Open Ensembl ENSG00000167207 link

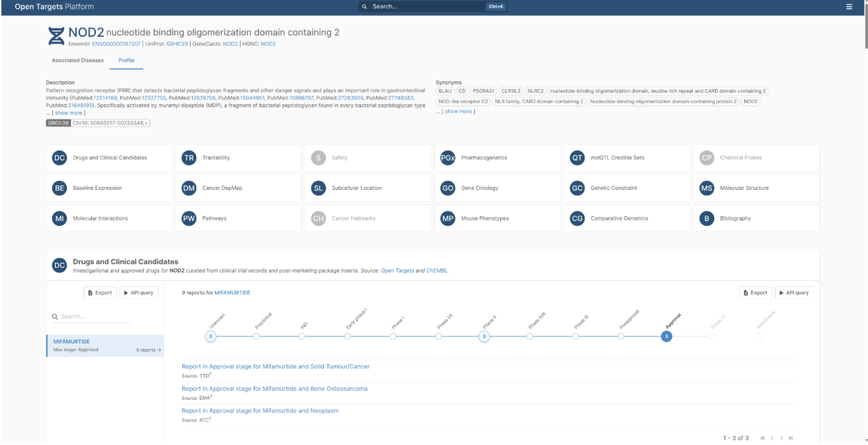coord(116,44)
